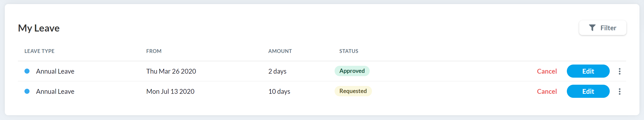Cancel the Mon Jul 13 2020 leave
The image size is (644, 120).
pyautogui.click(x=547, y=92)
